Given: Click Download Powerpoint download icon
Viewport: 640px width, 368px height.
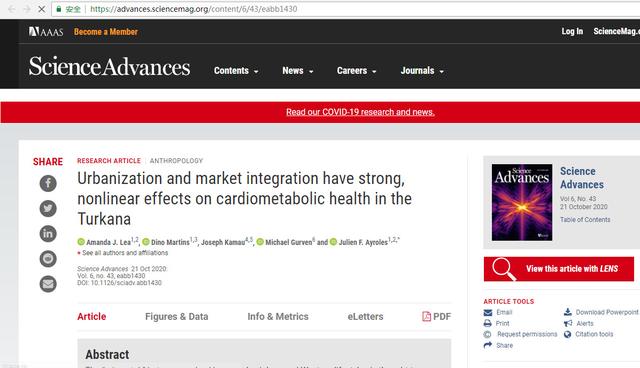Looking at the screenshot, I should pyautogui.click(x=568, y=312).
